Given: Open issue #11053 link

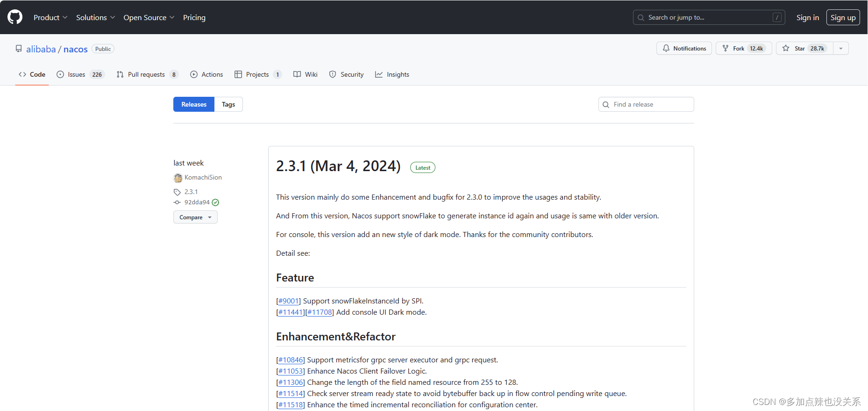Looking at the screenshot, I should click(x=291, y=371).
